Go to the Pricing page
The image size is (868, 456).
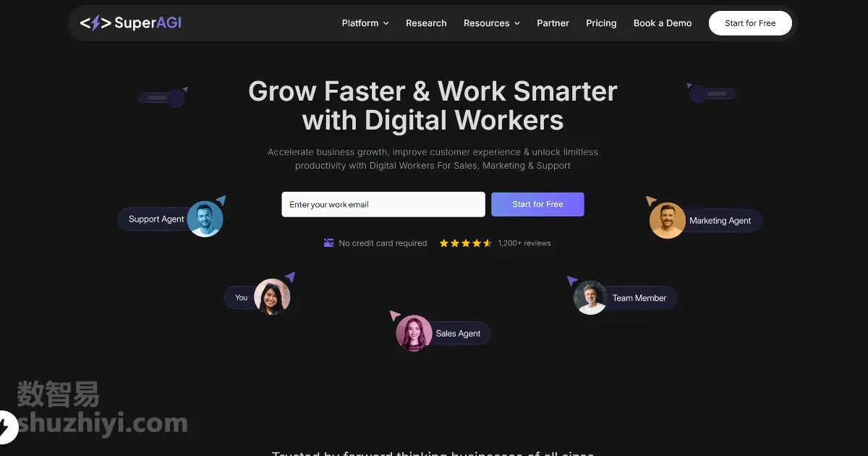(601, 23)
